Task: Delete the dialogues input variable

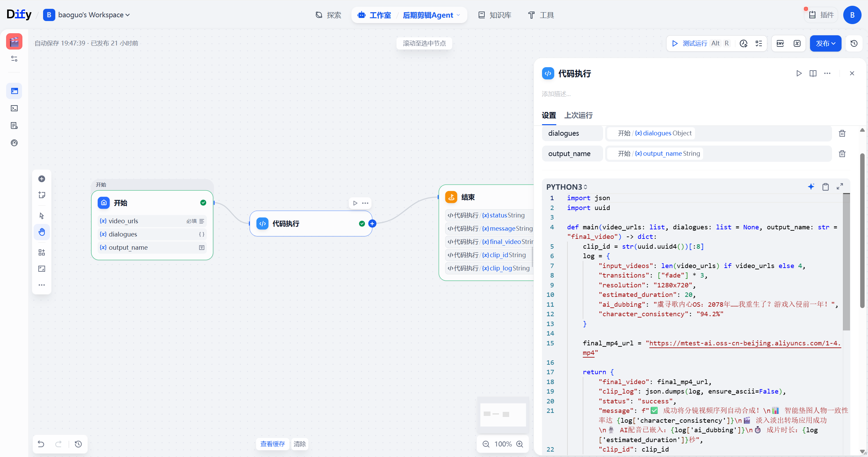Action: click(x=842, y=133)
